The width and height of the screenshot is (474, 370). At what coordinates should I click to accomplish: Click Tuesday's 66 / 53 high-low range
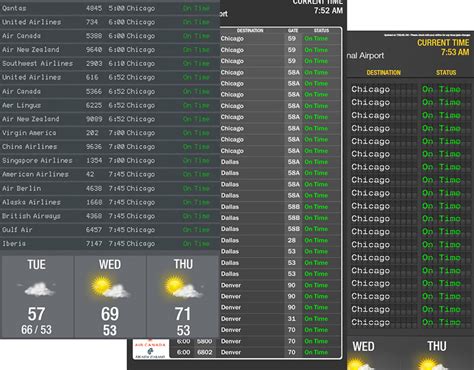point(36,330)
